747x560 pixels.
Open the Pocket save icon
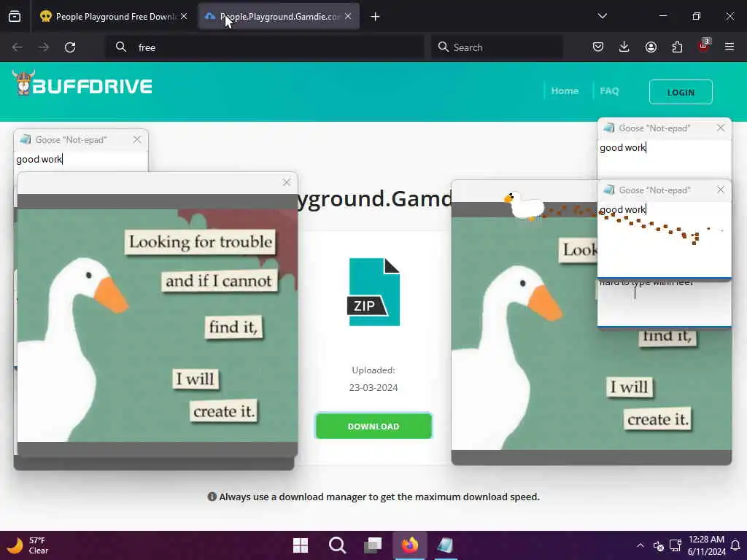point(598,47)
